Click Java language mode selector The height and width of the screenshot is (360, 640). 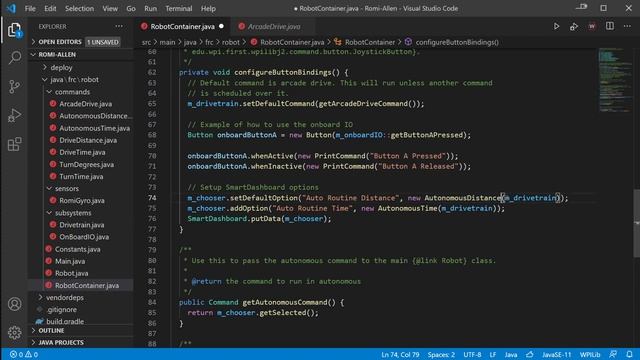point(511,354)
